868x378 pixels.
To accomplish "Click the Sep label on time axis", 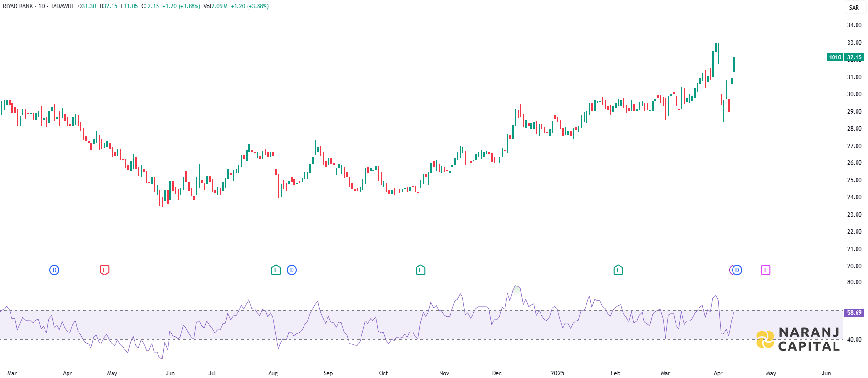I will point(328,373).
